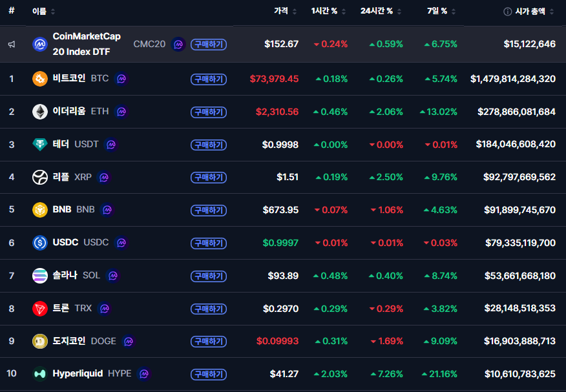This screenshot has width=566, height=392.
Task: Sort by the # rank column header
Action: pyautogui.click(x=12, y=11)
